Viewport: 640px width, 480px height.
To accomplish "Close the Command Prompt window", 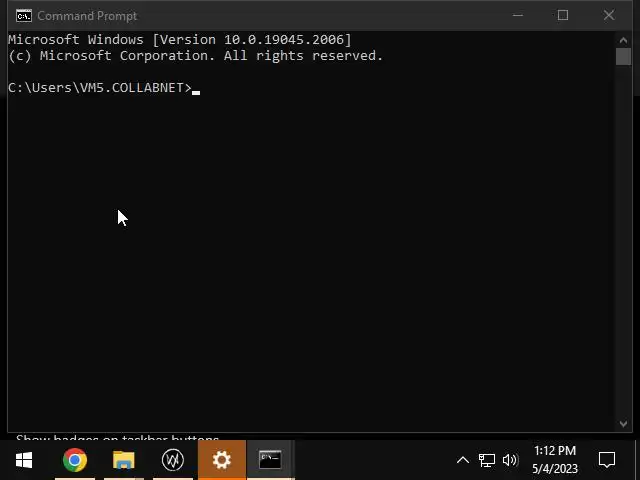I will tap(609, 16).
